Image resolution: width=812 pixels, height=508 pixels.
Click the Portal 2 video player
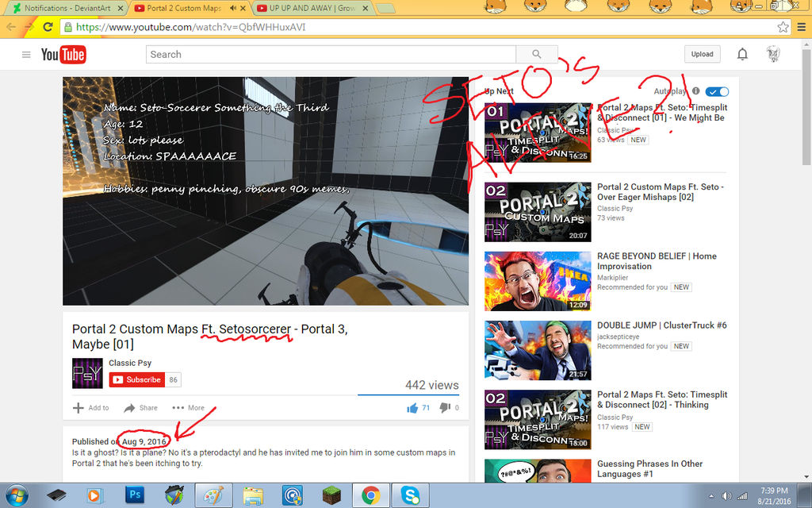click(266, 191)
